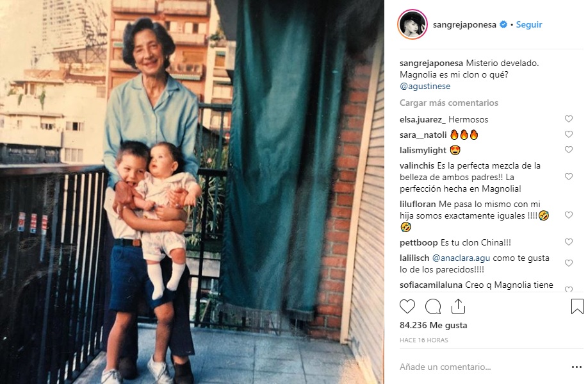Open lilufloran commenter profile
This screenshot has height=384, width=588.
click(x=418, y=205)
